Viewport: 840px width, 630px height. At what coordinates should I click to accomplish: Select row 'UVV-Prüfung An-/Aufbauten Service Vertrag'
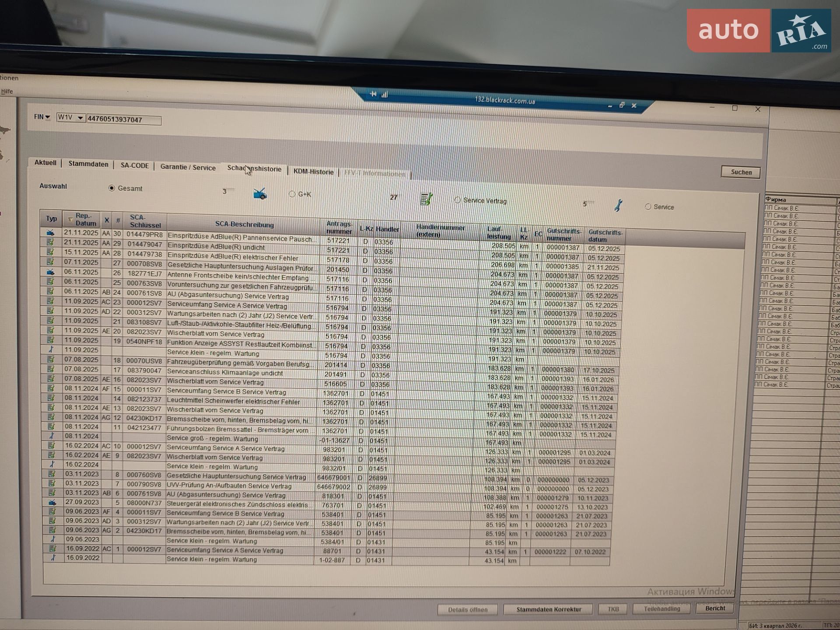click(328, 486)
